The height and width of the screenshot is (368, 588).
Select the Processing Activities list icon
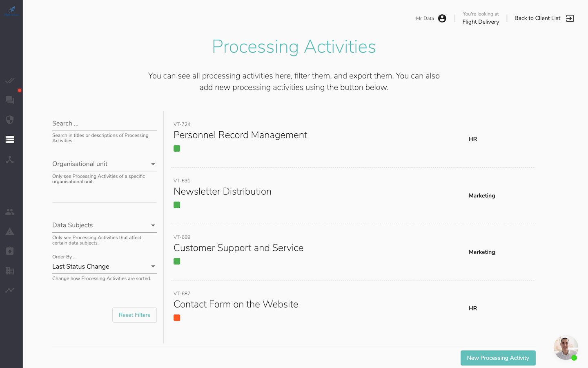pos(10,139)
